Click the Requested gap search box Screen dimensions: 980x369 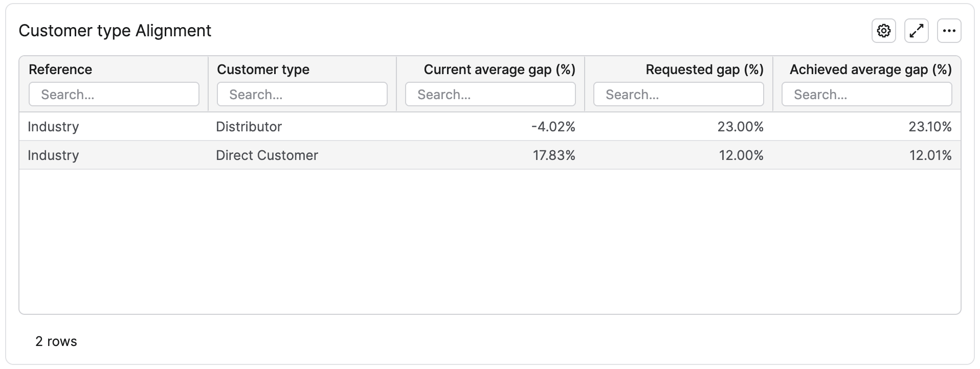(678, 94)
